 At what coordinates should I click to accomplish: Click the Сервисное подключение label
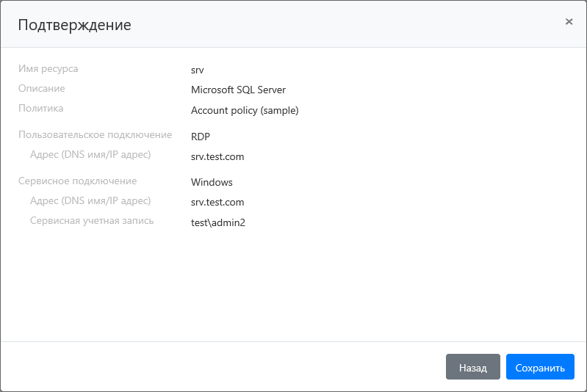(x=77, y=181)
